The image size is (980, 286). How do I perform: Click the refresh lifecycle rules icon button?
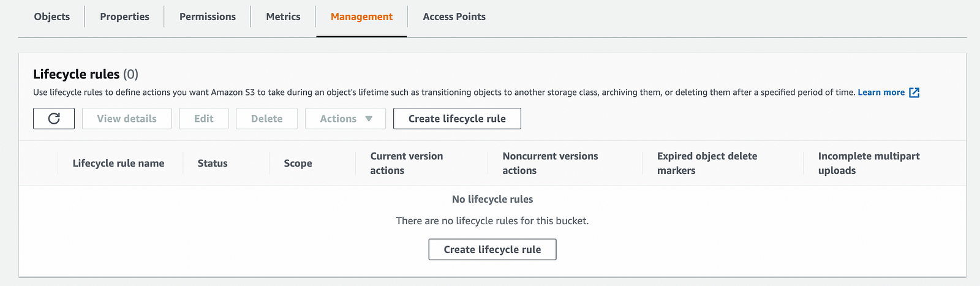click(x=54, y=119)
